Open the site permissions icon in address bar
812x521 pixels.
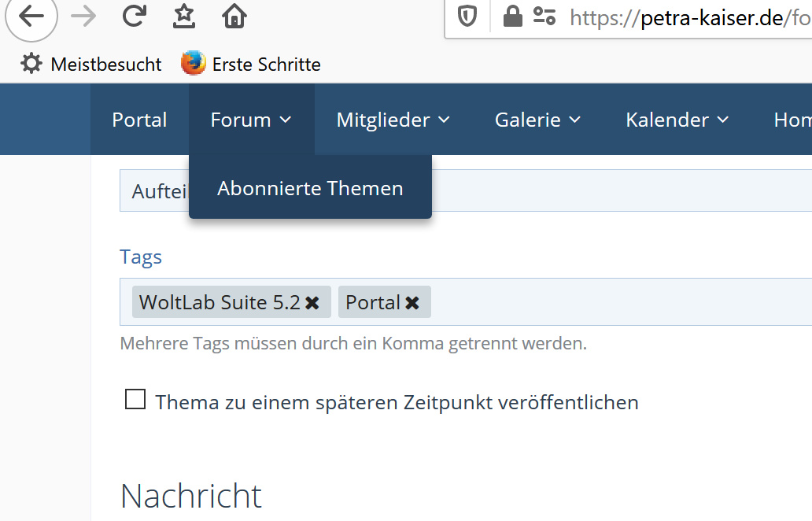[544, 17]
